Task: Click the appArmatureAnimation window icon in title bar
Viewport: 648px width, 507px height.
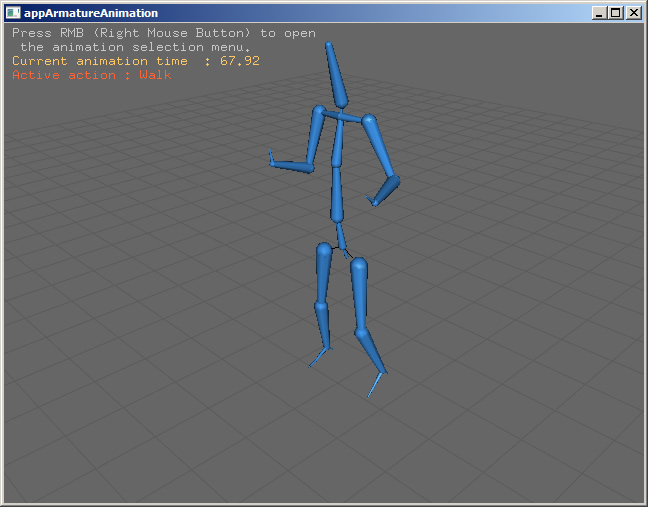Action: [13, 13]
